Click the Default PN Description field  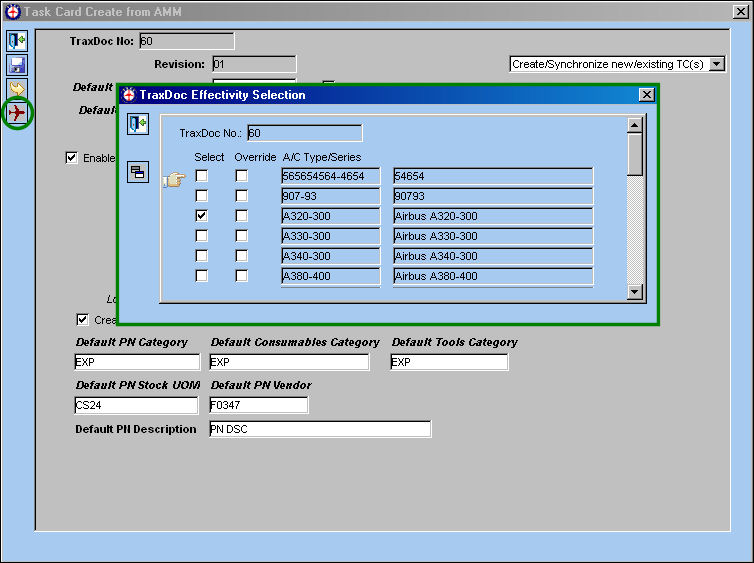click(320, 429)
